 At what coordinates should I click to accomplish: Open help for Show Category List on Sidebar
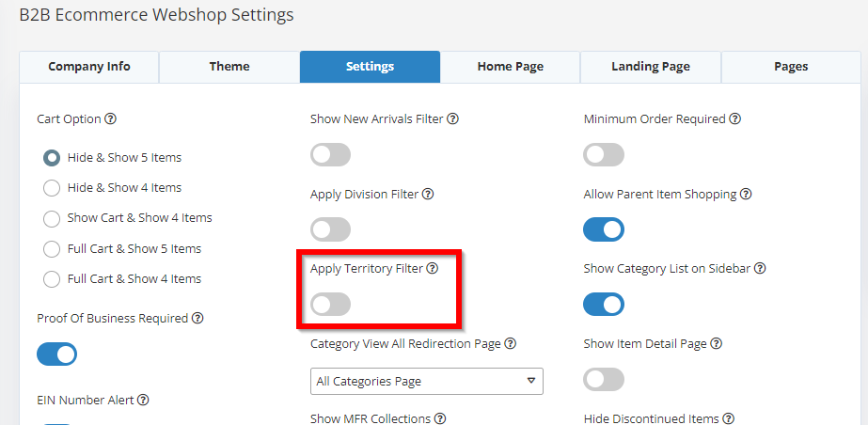tap(760, 268)
